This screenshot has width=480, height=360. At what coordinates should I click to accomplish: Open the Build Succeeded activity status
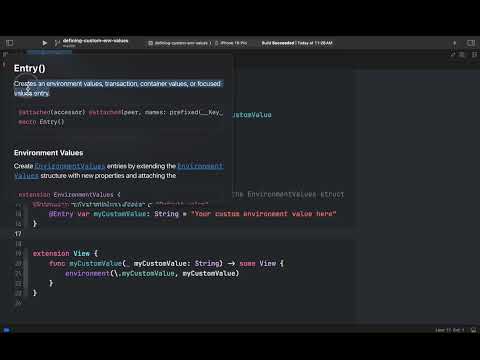coord(297,43)
